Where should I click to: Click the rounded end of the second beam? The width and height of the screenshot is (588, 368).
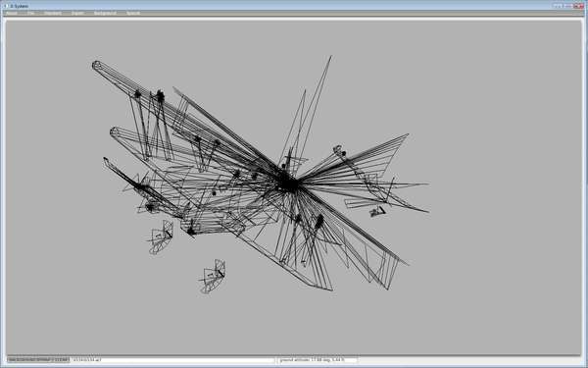[114, 131]
